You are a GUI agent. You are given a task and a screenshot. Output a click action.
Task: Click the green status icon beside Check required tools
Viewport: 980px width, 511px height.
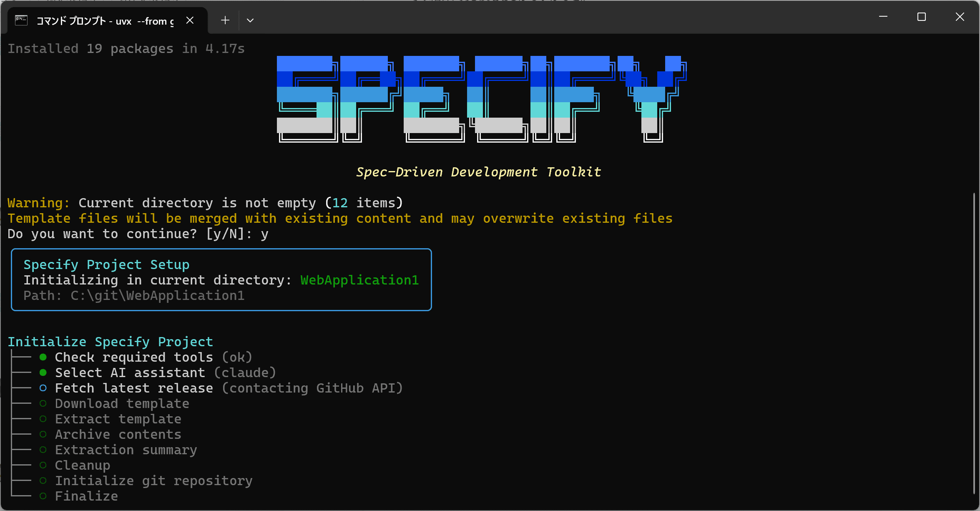click(43, 357)
